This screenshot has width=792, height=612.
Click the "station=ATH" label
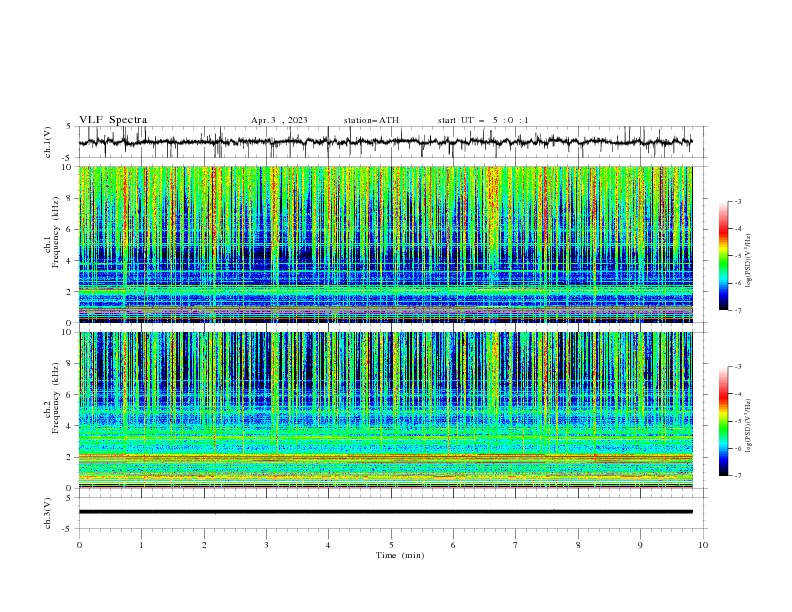(371, 120)
